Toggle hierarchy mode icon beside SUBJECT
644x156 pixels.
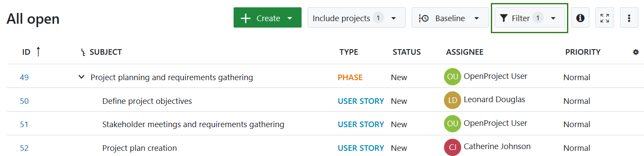click(x=83, y=52)
